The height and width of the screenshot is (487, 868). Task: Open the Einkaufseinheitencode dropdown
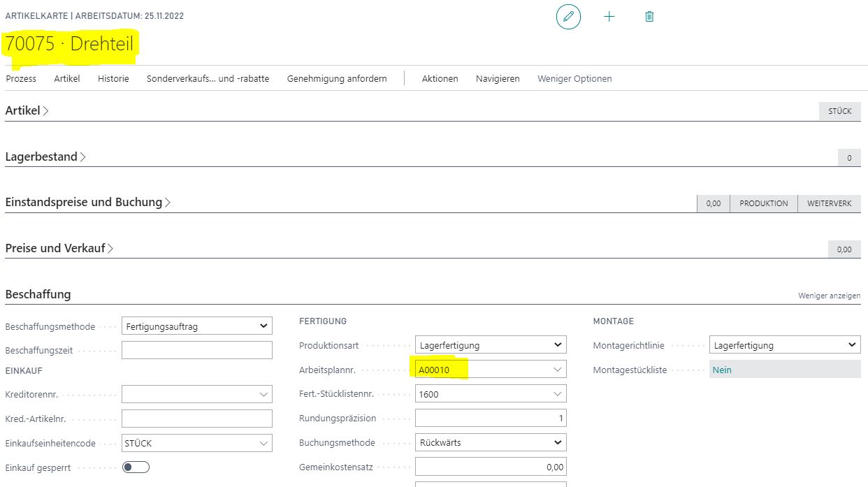[263, 443]
